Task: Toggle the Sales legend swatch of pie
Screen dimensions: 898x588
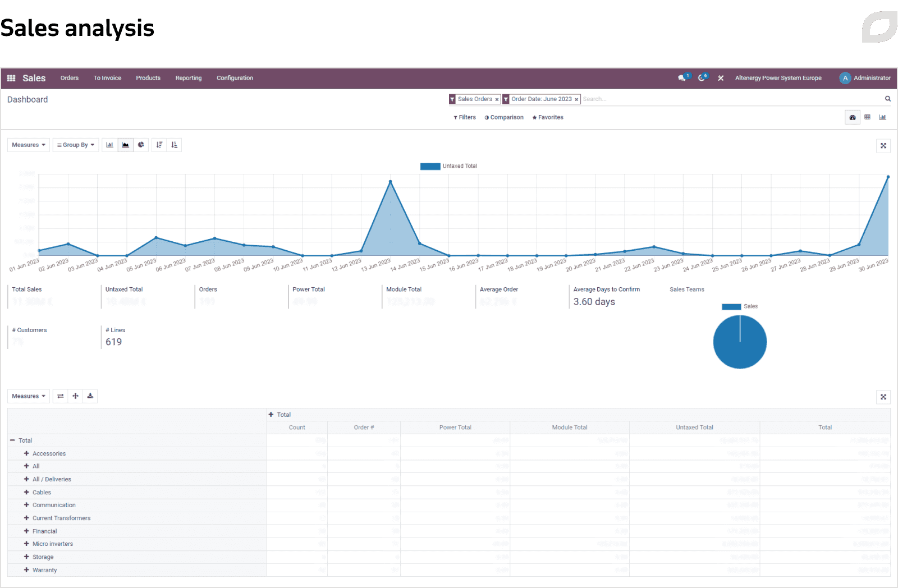Action: tap(731, 306)
